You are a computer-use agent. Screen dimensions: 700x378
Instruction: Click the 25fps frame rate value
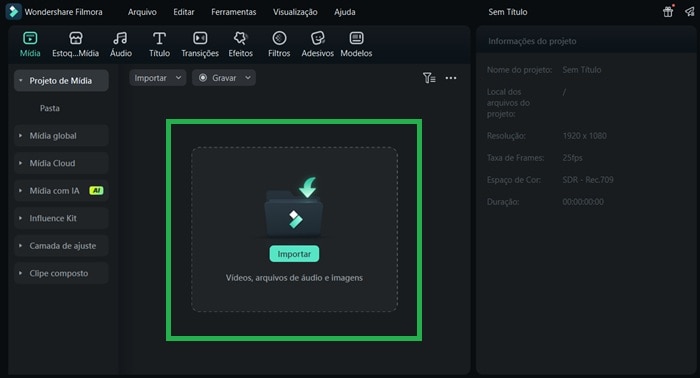click(x=572, y=158)
